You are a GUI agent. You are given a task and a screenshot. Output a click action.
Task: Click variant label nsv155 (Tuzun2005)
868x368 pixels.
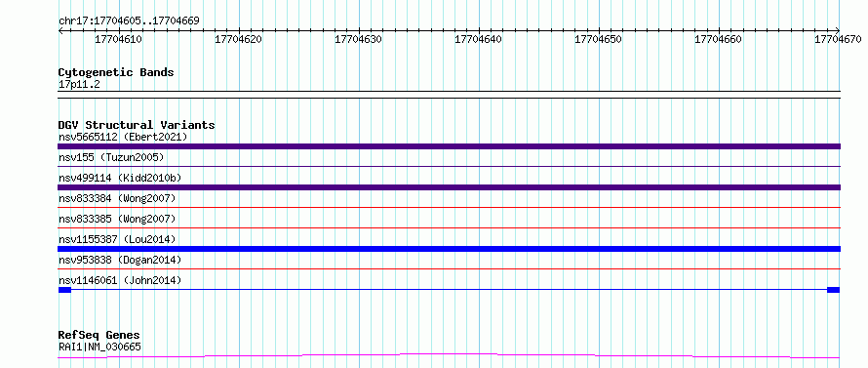[x=111, y=157]
